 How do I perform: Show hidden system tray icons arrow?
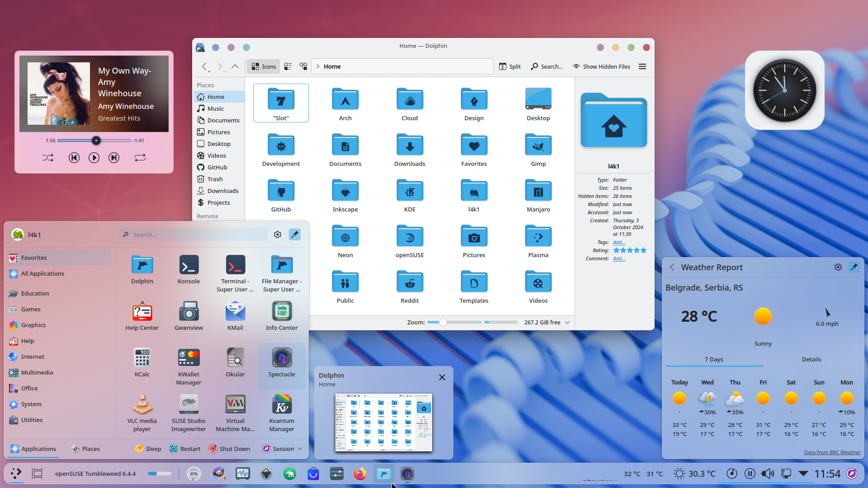coord(803,474)
